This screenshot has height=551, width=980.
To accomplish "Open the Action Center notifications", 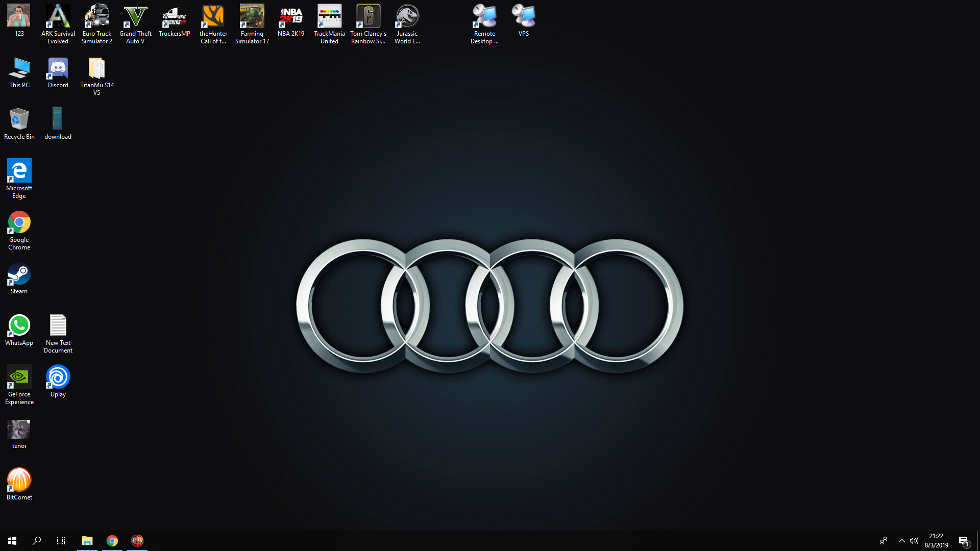I will pos(964,541).
